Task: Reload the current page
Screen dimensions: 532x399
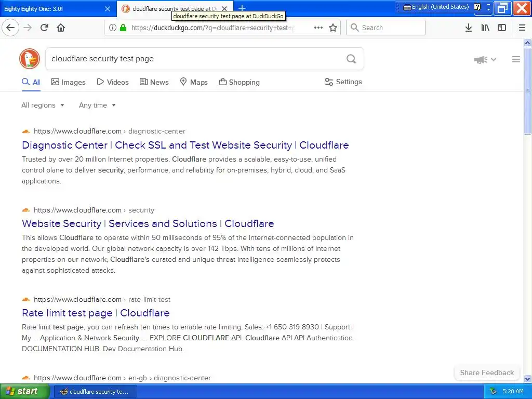Action: click(44, 28)
